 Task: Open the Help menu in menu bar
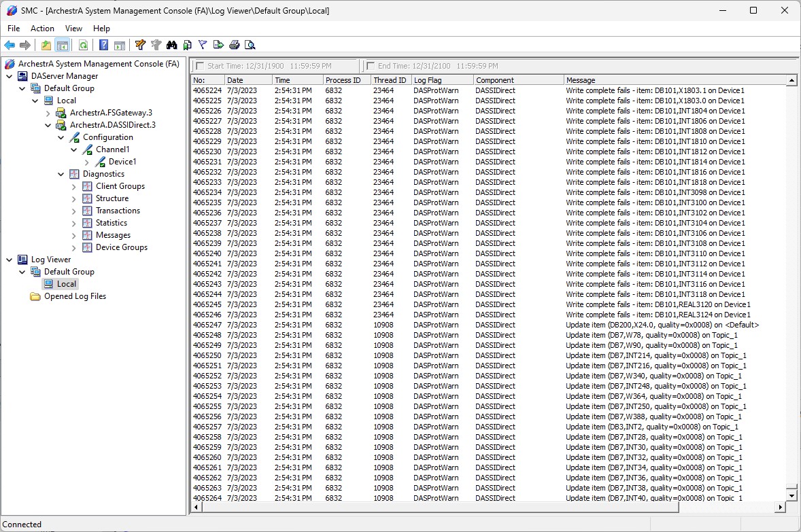pyautogui.click(x=101, y=29)
